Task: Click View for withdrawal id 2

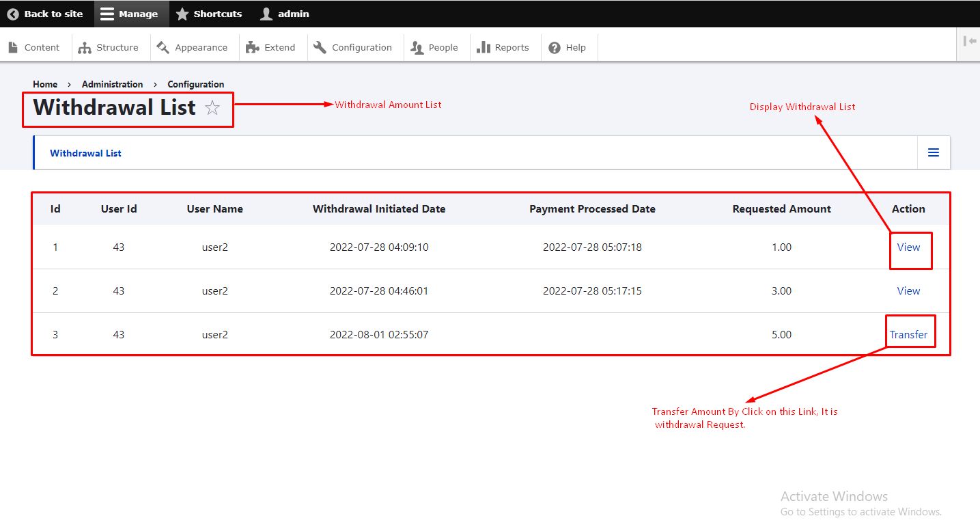Action: 908,291
